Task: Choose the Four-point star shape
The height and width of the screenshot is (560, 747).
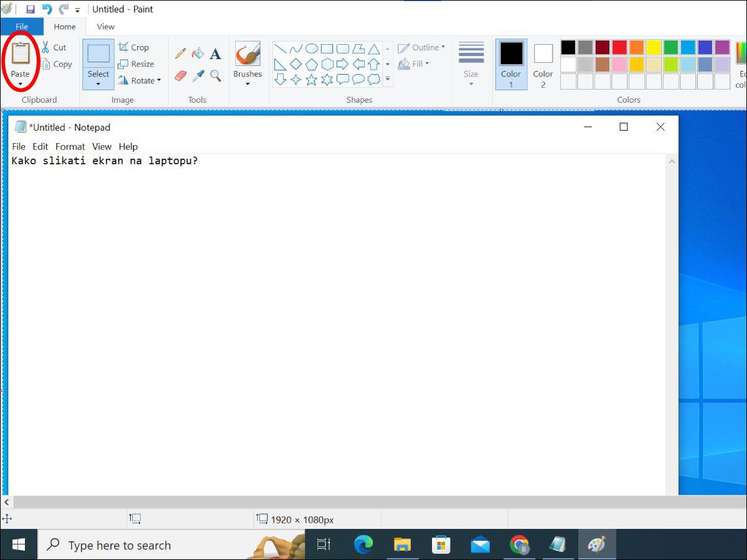Action: (x=296, y=80)
